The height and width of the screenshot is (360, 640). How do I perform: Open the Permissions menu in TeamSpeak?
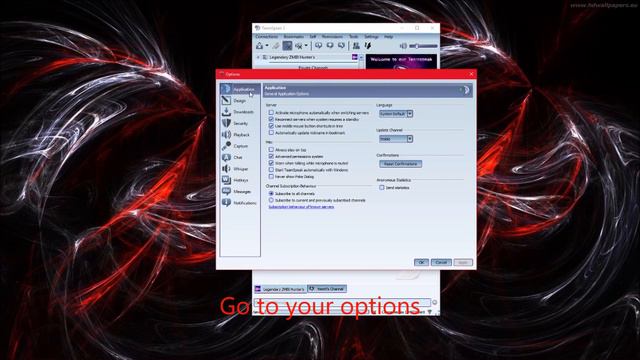coord(332,37)
